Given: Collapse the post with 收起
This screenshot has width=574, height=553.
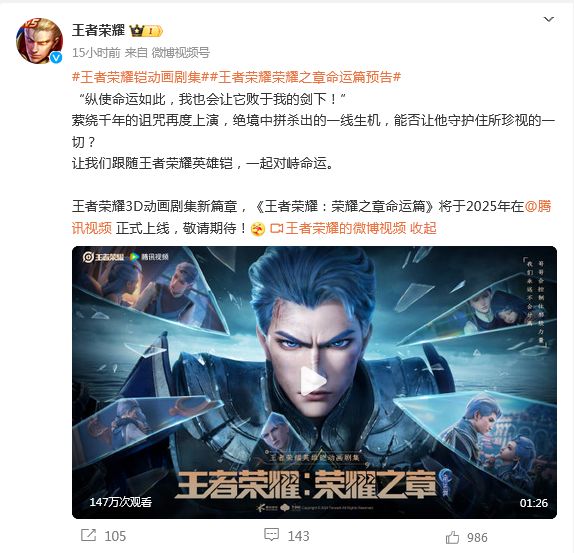Looking at the screenshot, I should click(x=423, y=228).
